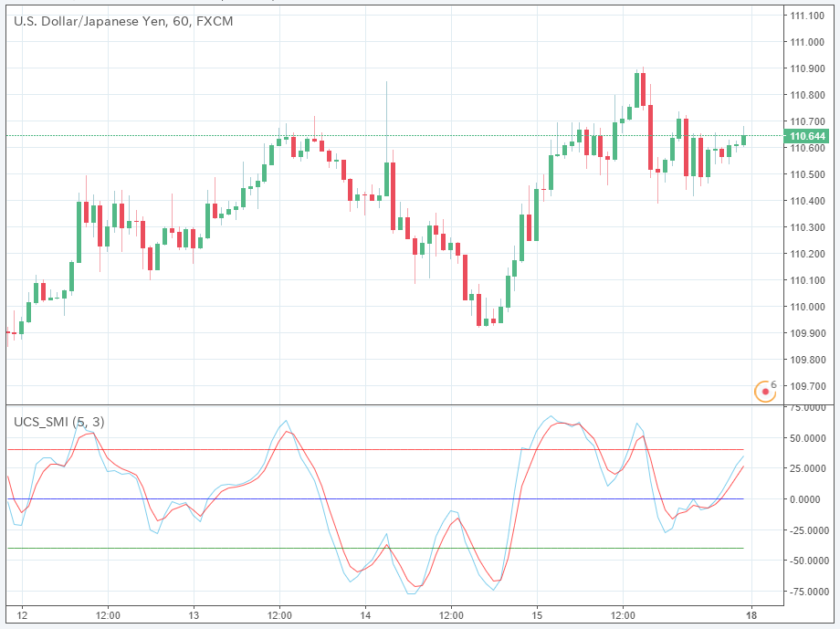Click the green 110.644 current price label

point(807,136)
